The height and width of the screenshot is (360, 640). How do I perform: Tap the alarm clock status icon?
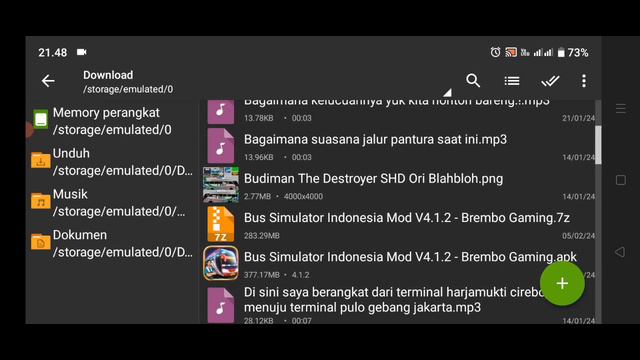[495, 52]
